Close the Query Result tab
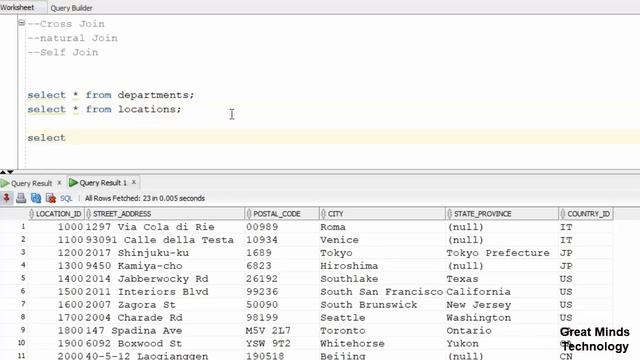640x360 pixels. (59, 183)
